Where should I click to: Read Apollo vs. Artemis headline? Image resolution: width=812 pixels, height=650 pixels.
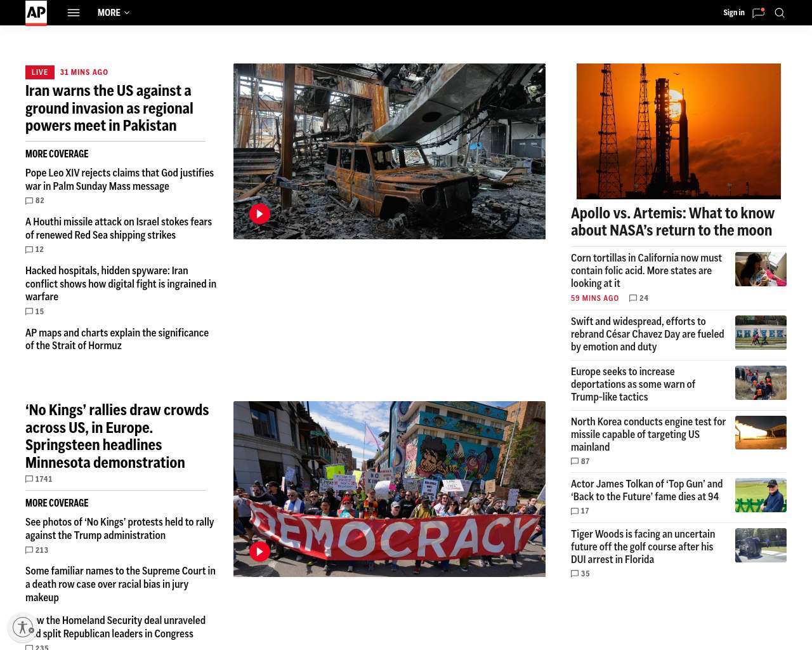[672, 222]
